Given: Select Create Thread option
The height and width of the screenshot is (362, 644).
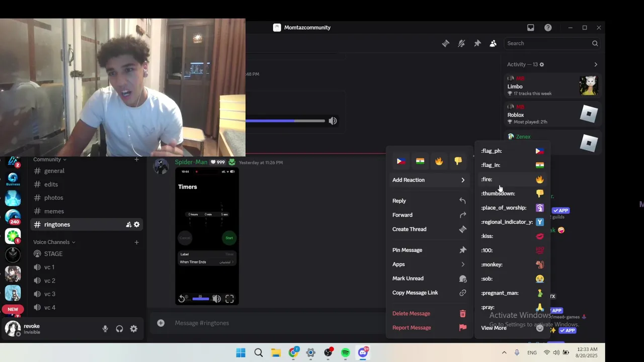Looking at the screenshot, I should tap(429, 229).
